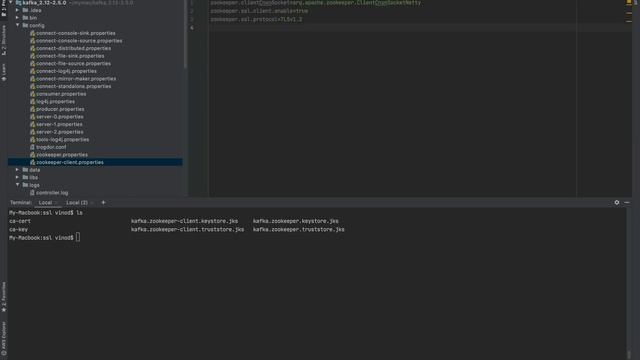Select consumer.properties in project tree
Viewport: 640px width, 360px height.
coord(61,94)
